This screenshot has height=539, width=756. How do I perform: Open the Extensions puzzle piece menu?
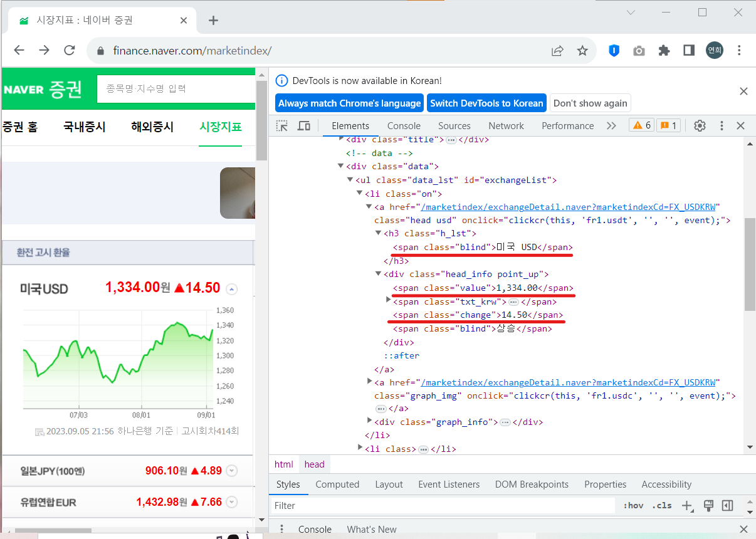664,51
